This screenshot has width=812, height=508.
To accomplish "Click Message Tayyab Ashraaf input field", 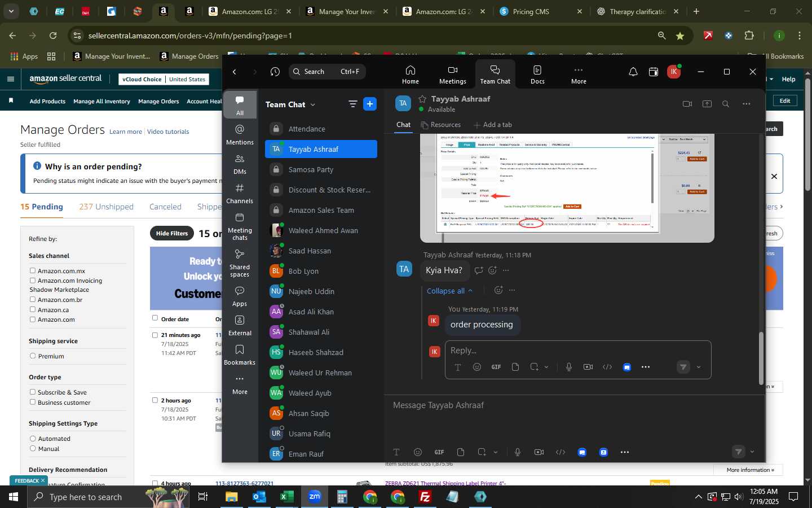I will tap(574, 405).
